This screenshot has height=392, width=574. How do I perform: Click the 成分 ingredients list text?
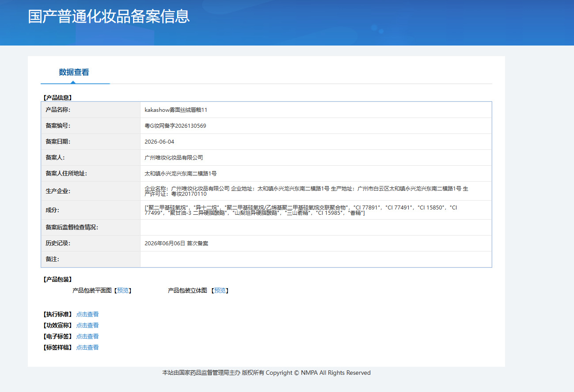[301, 210]
